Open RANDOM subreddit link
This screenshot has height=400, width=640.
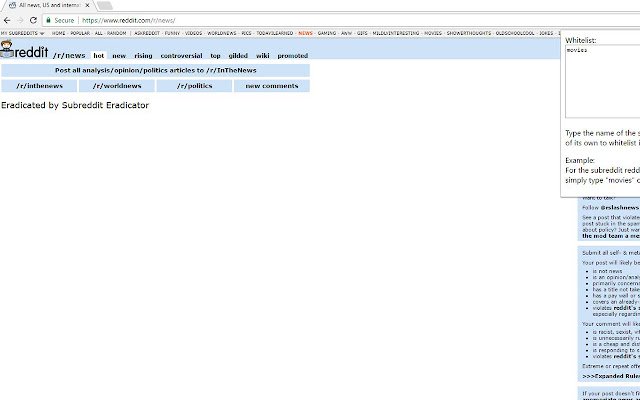[117, 33]
